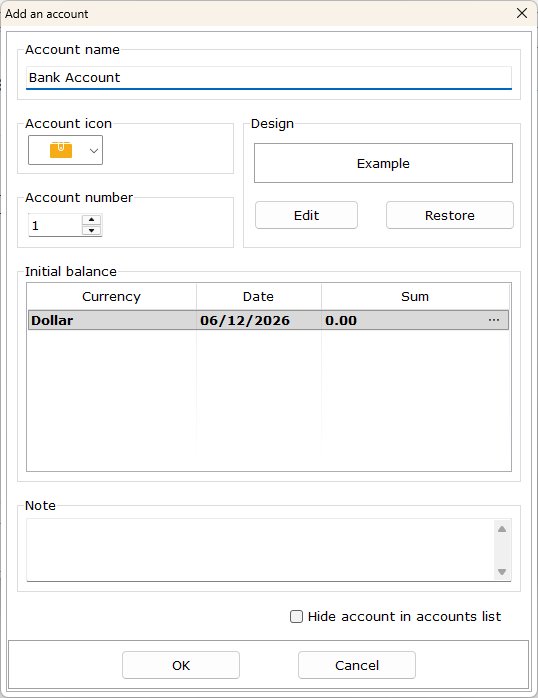Select the 06/12/2026 date cell

[259, 321]
